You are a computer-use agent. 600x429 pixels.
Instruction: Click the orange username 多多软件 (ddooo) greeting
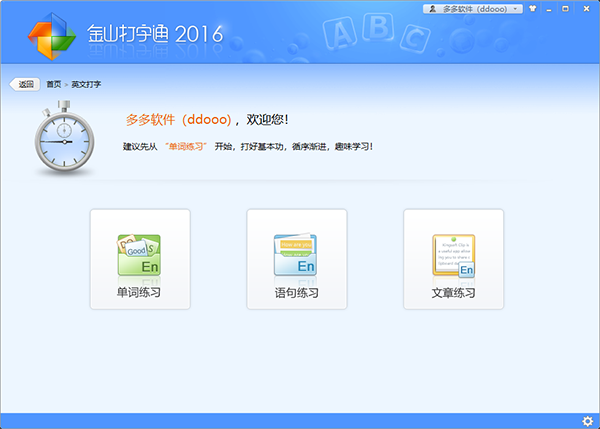[179, 120]
